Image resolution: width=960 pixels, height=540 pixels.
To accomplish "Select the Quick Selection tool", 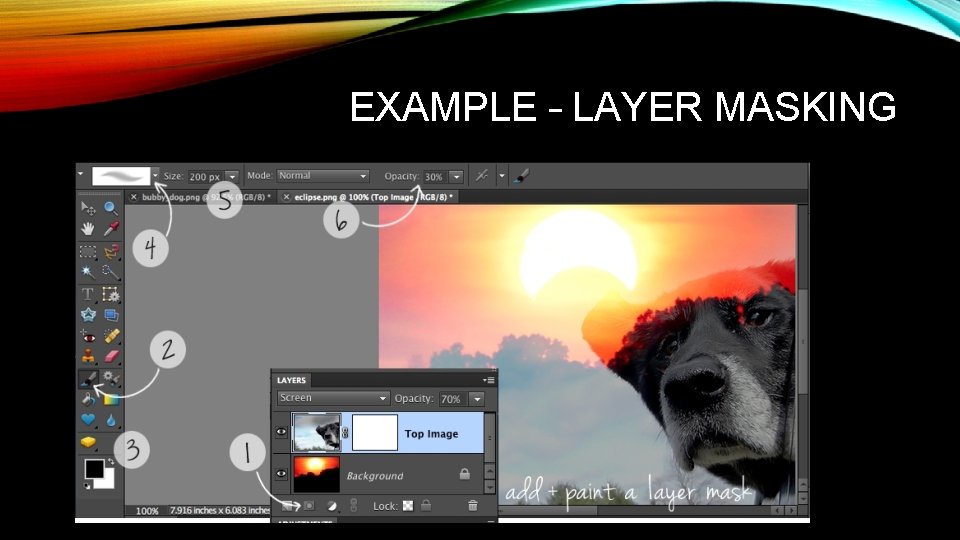I will [x=111, y=271].
